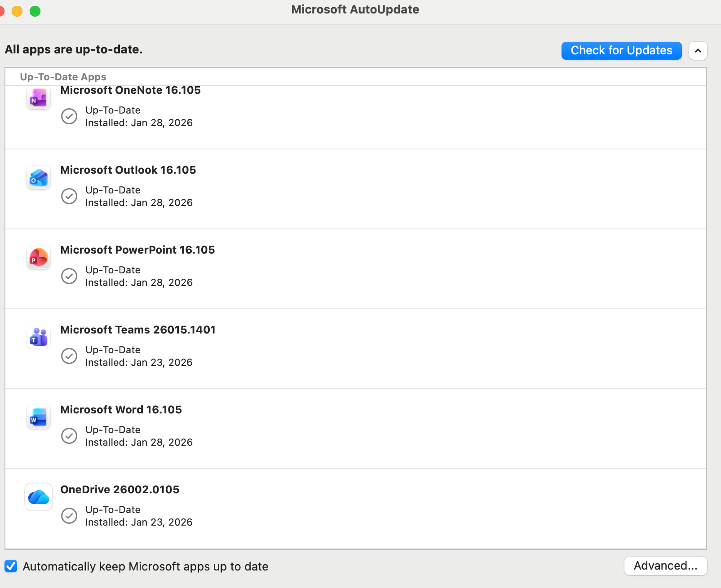Click the 'All apps are up-to-date.' status message
Image resolution: width=721 pixels, height=588 pixels.
74,49
